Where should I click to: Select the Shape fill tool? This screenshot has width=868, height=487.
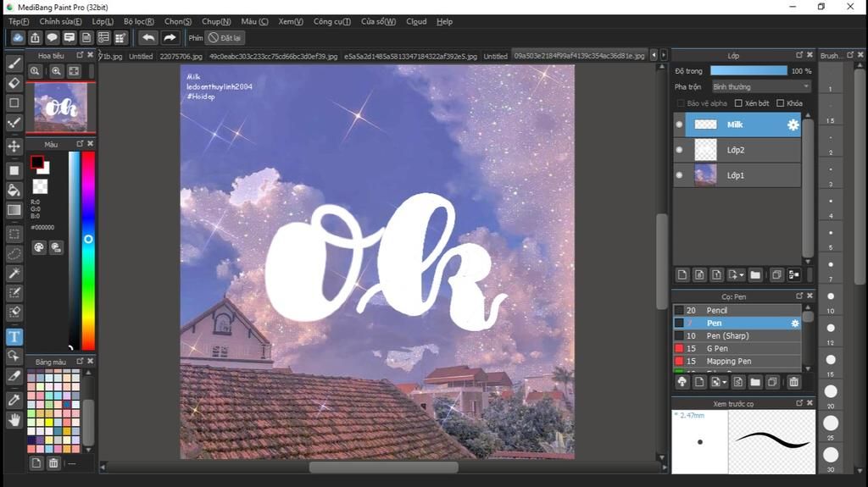tap(14, 170)
